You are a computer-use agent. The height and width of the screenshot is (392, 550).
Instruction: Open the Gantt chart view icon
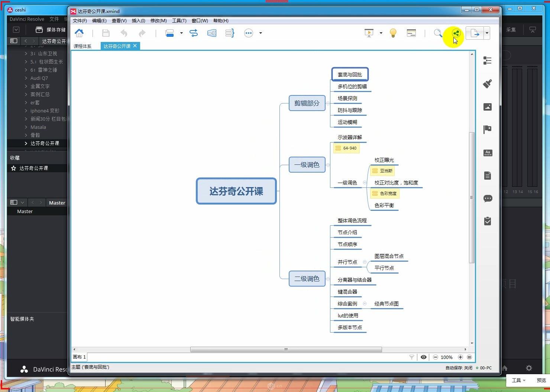(411, 33)
